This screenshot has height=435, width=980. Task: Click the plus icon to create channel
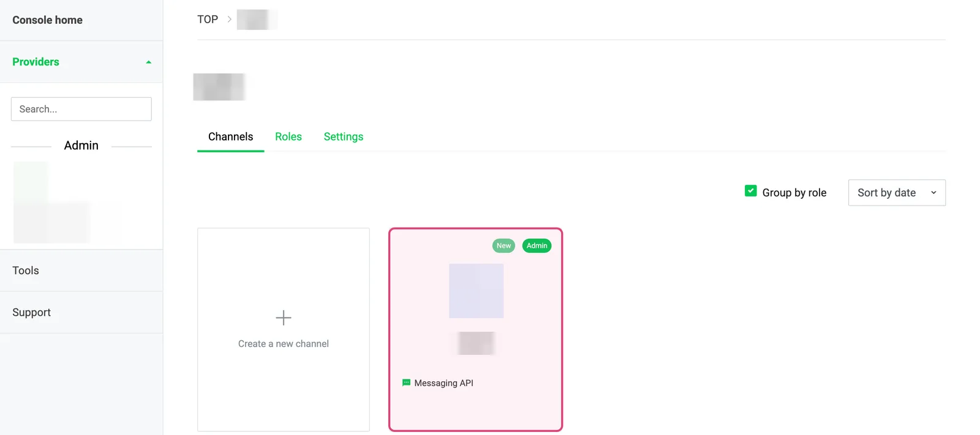pyautogui.click(x=284, y=318)
